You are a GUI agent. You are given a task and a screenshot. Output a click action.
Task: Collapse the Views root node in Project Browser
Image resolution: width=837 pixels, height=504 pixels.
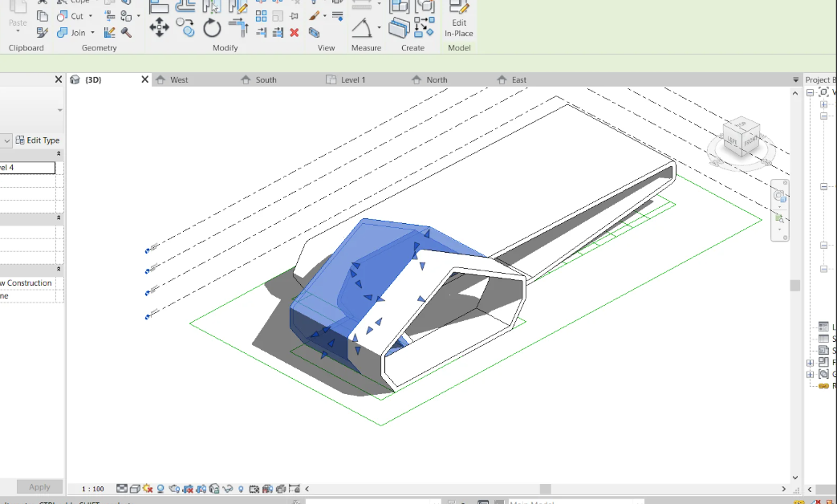811,92
